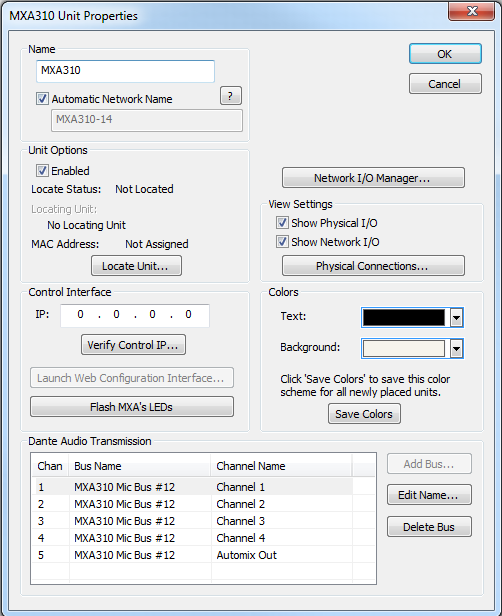This screenshot has height=616, width=502.
Task: Click the Cancel button
Action: point(445,84)
